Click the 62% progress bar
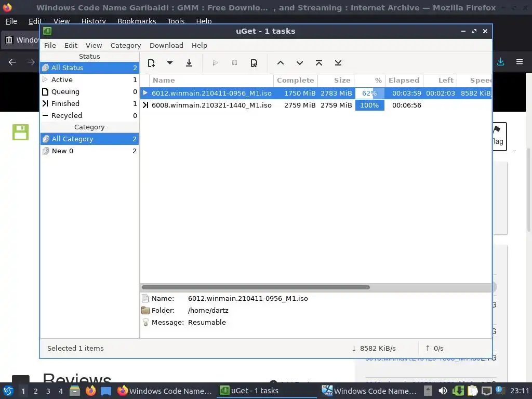The width and height of the screenshot is (532, 399). coord(369,94)
